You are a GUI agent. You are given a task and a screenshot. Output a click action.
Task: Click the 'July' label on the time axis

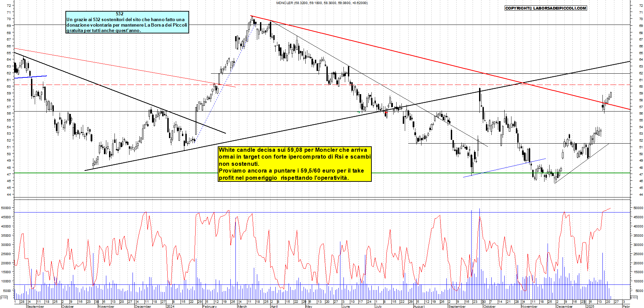coord(378,306)
